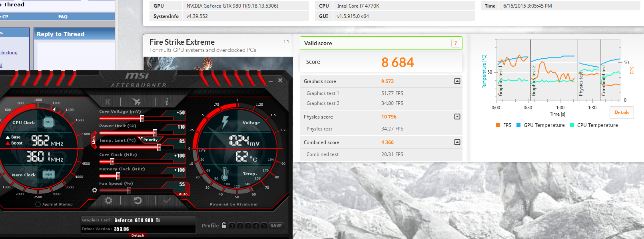Image resolution: width=644 pixels, height=239 pixels.
Task: Click the lightning bolt voltage icon
Action: tap(225, 122)
